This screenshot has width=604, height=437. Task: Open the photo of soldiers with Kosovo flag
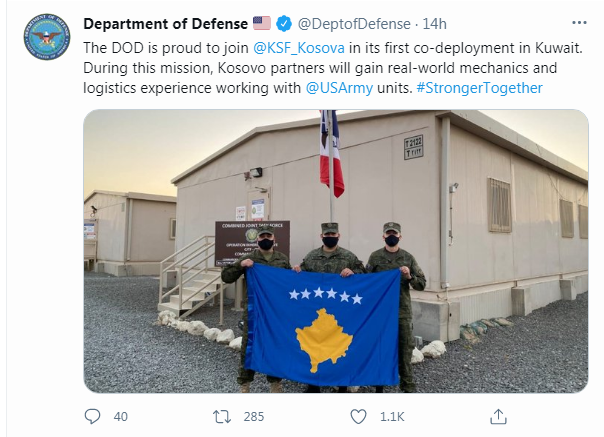coord(336,251)
